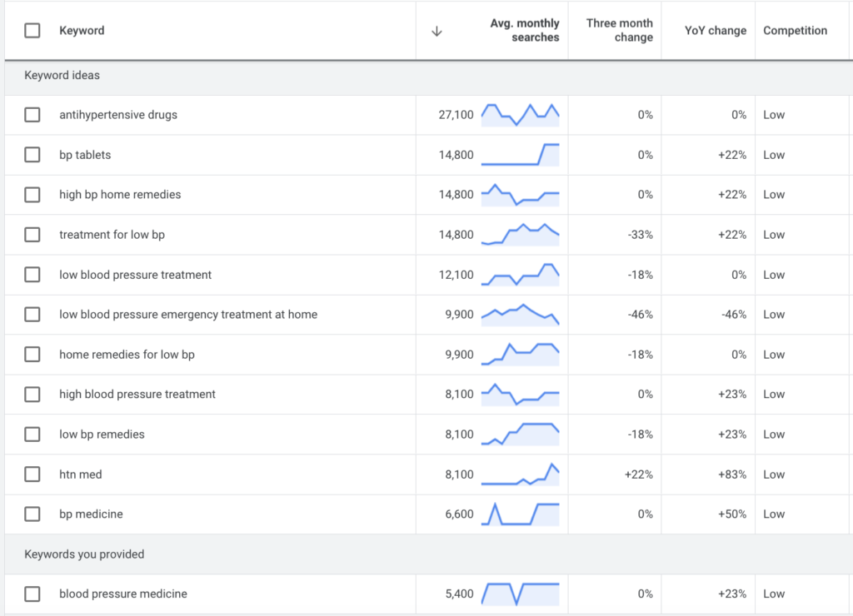Click the keyword htn med
Screen dimensions: 853x616
tap(81, 474)
